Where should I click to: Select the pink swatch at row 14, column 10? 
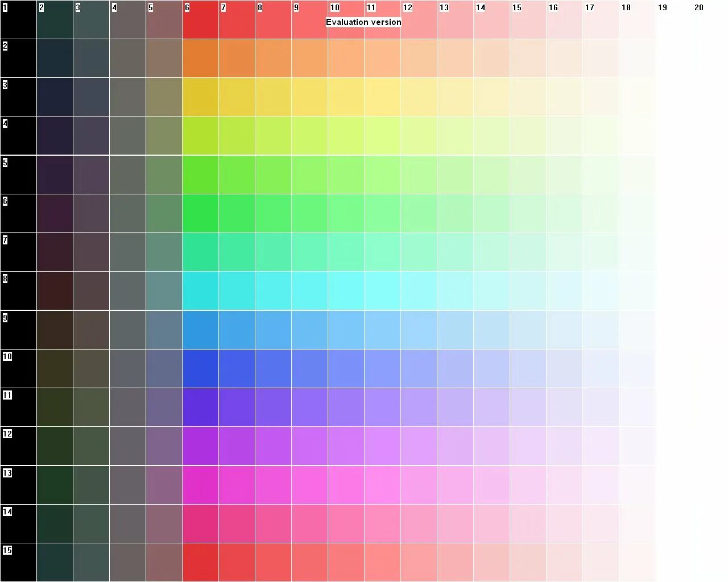tap(346, 523)
